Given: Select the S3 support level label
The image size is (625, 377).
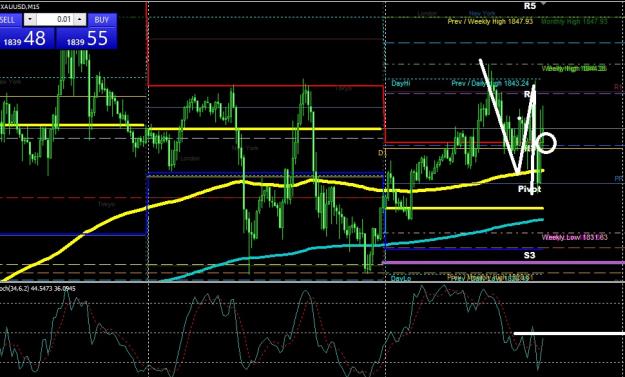Looking at the screenshot, I should click(529, 255).
